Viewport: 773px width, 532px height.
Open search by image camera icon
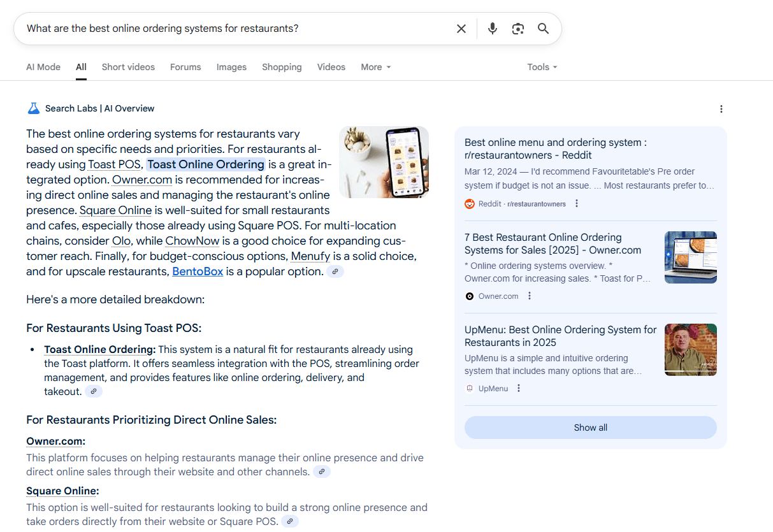(x=518, y=29)
